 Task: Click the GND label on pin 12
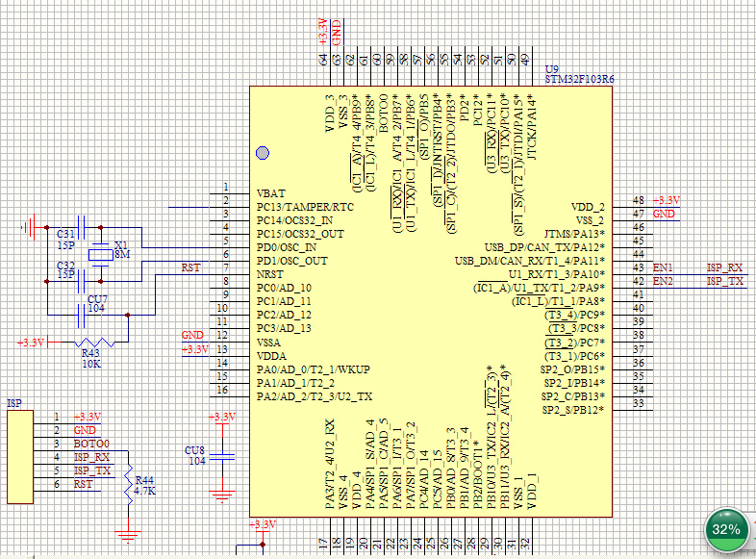[192, 335]
